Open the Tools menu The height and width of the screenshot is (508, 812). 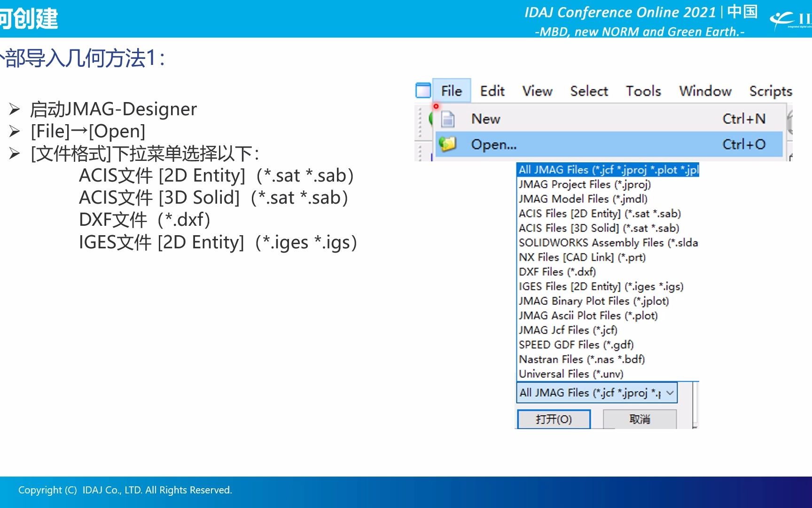pos(643,91)
